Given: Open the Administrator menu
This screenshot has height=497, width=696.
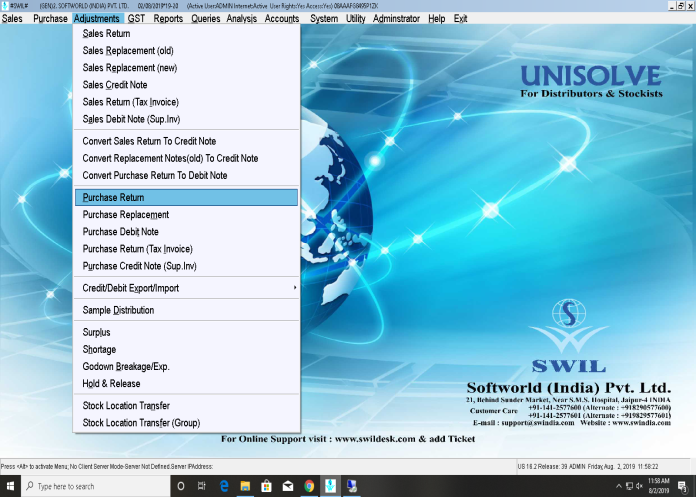Looking at the screenshot, I should click(x=396, y=19).
